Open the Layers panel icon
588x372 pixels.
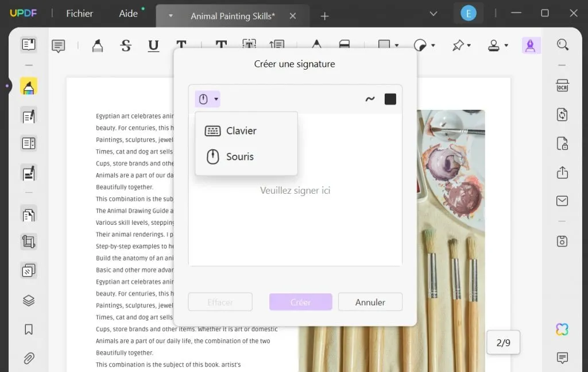click(x=29, y=300)
